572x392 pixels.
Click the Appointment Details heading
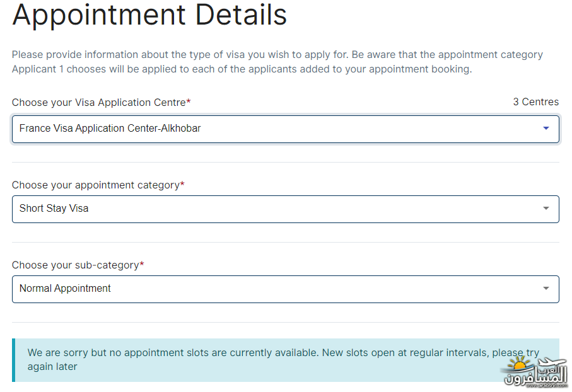[x=149, y=14]
